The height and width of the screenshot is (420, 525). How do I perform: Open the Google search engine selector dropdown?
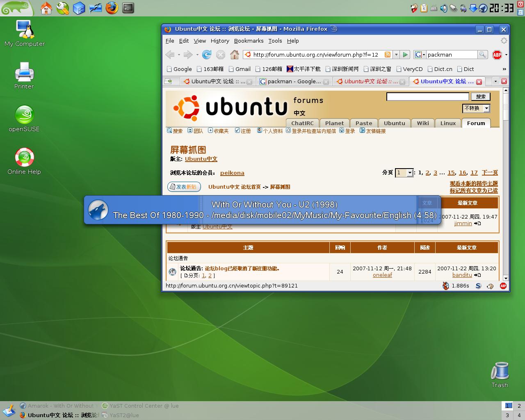coord(420,55)
